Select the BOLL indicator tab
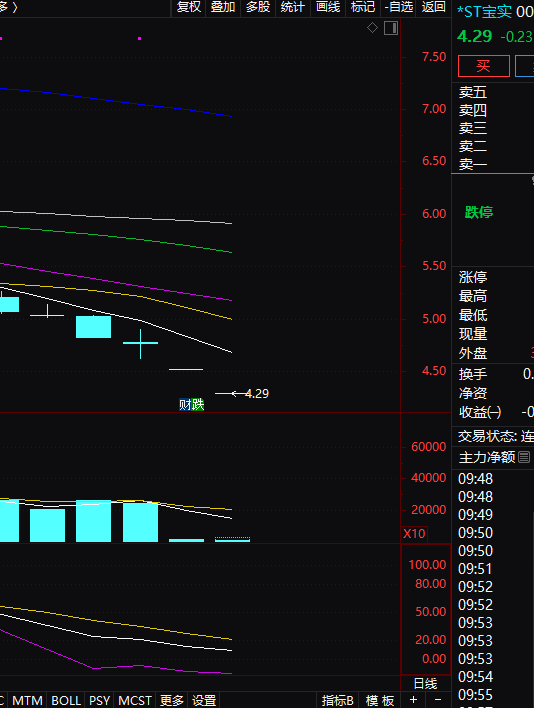The image size is (534, 708). [66, 700]
